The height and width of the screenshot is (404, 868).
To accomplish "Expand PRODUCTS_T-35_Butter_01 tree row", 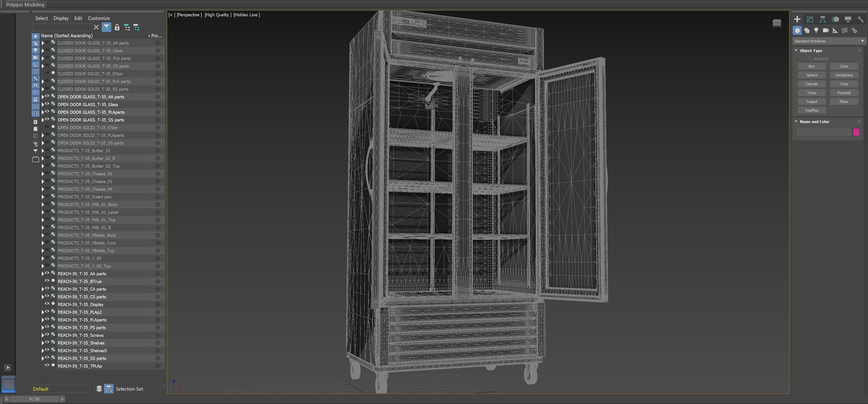I will [43, 151].
